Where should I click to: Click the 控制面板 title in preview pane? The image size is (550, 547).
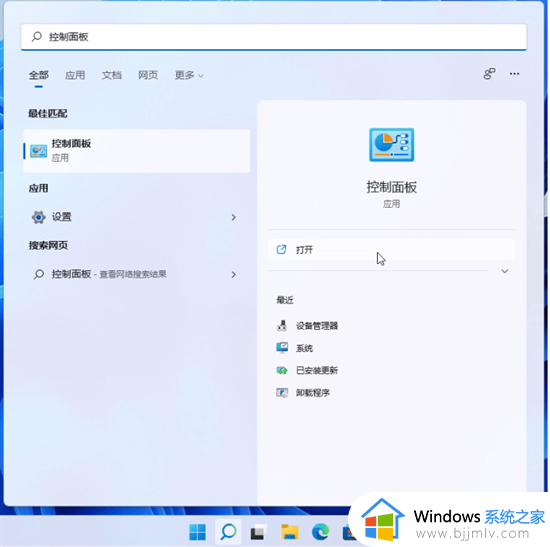pyautogui.click(x=391, y=187)
